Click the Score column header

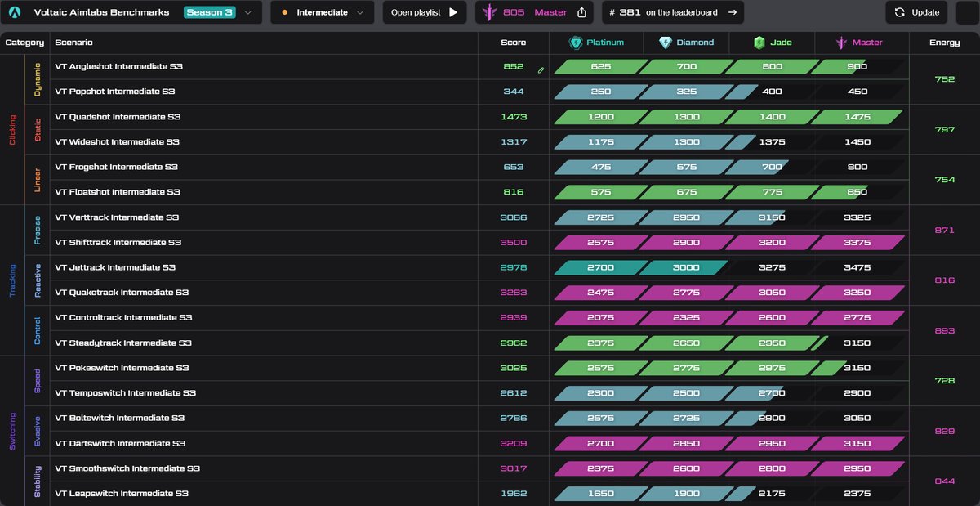click(x=514, y=43)
